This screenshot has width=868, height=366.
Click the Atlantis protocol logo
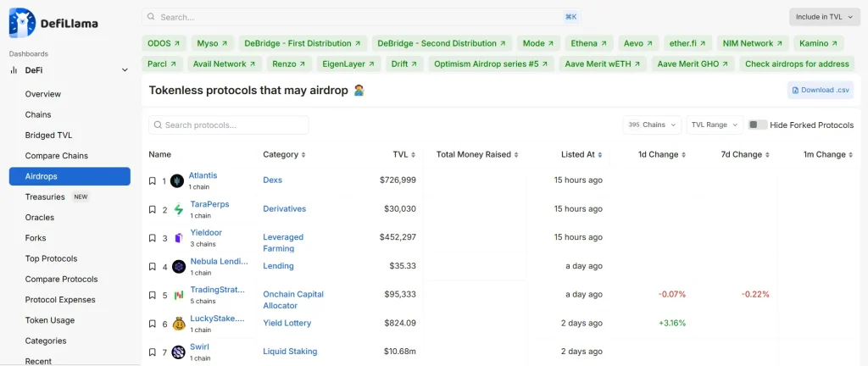[x=177, y=180]
